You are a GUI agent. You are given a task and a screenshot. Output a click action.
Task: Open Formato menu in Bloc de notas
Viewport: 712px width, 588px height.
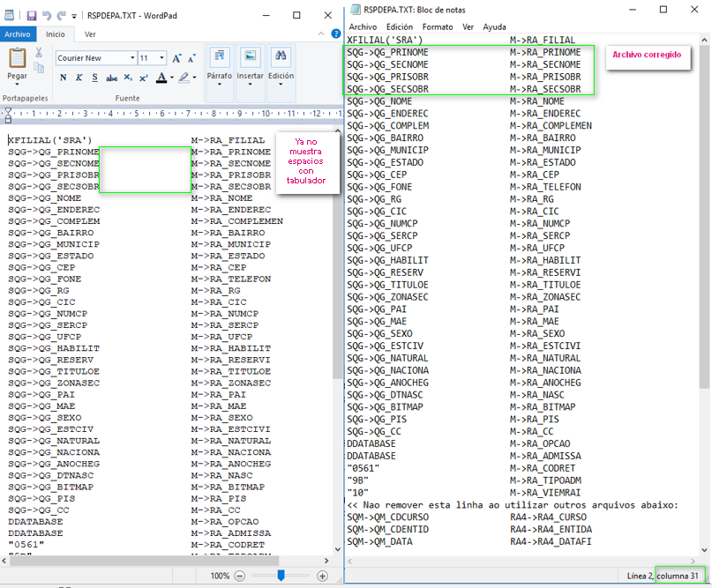pos(438,27)
